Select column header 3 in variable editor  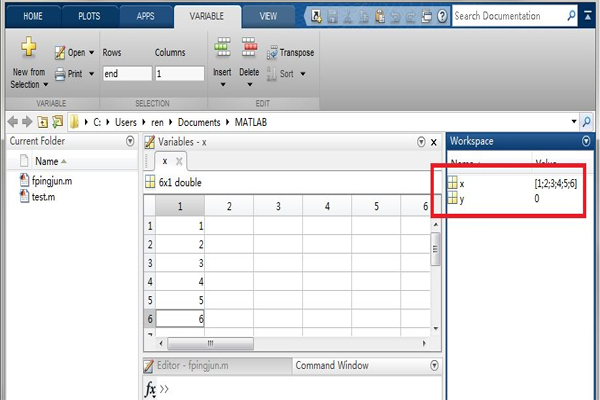point(278,206)
